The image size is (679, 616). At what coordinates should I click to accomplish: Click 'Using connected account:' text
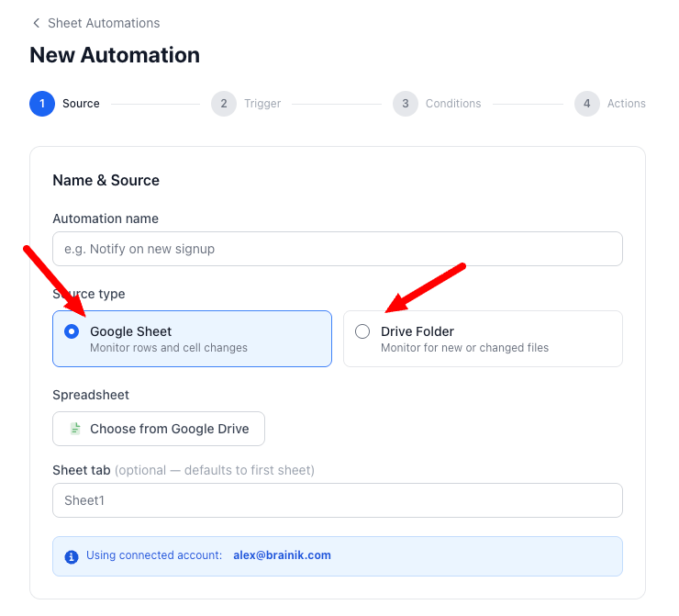click(154, 555)
